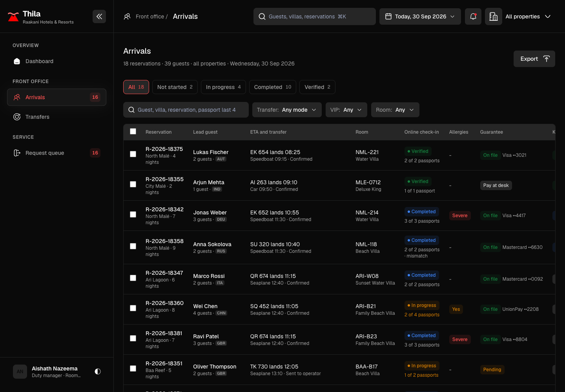The width and height of the screenshot is (565, 392).
Task: Open the Room filter dropdown
Action: click(395, 110)
